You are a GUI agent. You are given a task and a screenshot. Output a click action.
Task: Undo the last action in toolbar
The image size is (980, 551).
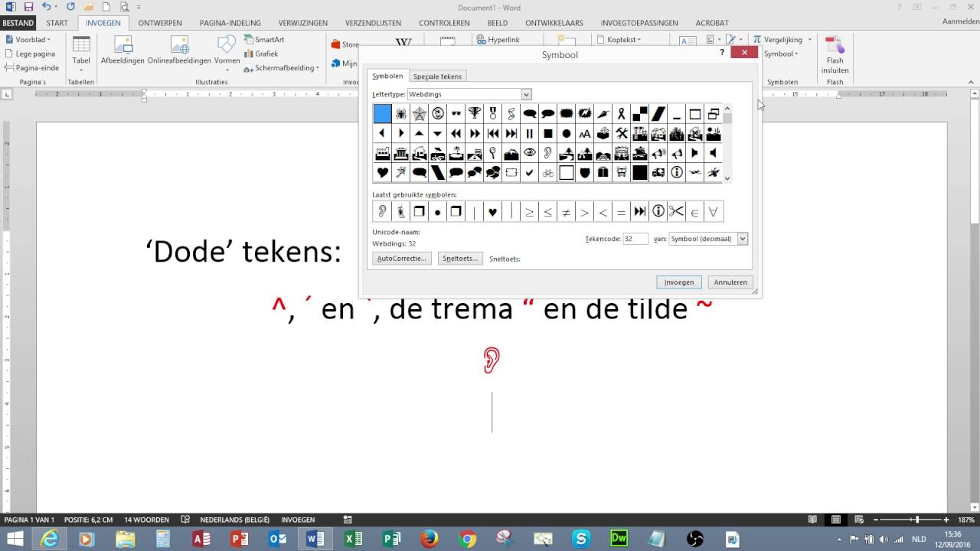tap(47, 7)
